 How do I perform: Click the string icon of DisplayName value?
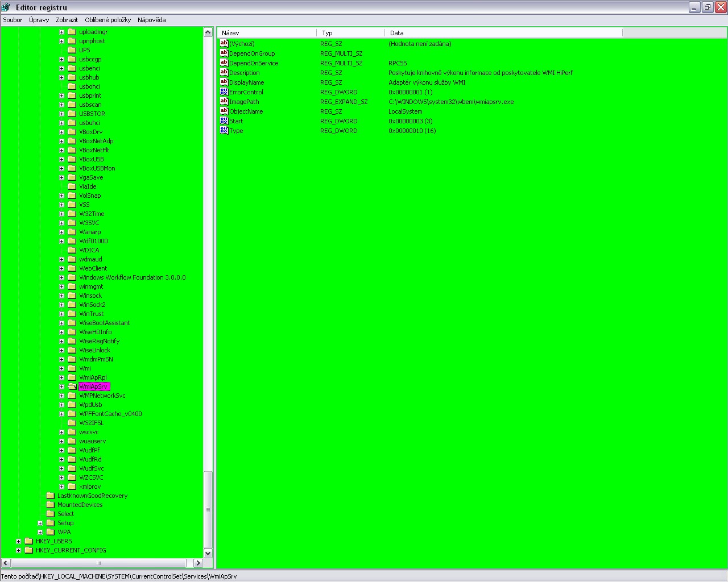tap(224, 82)
